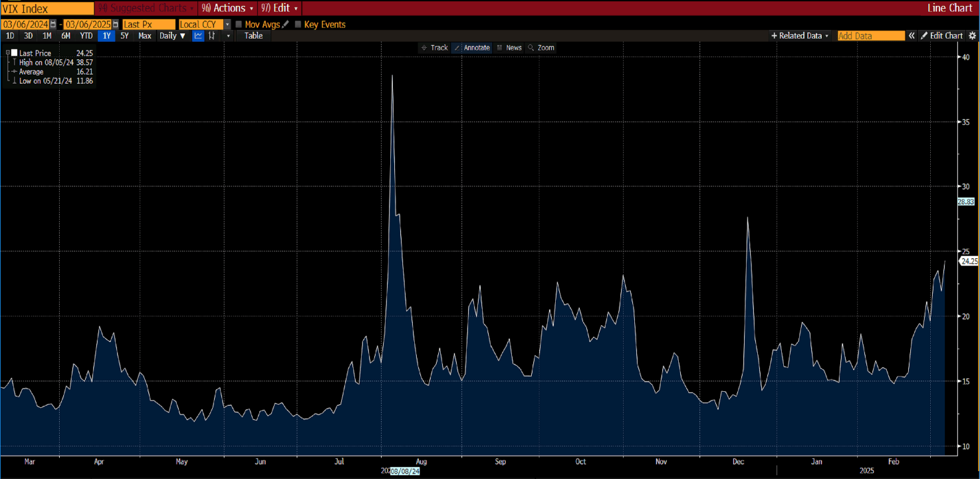Open the Actions menu

click(228, 8)
